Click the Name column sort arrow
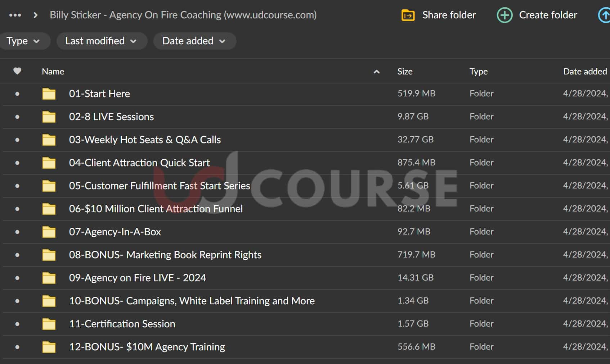 point(377,72)
